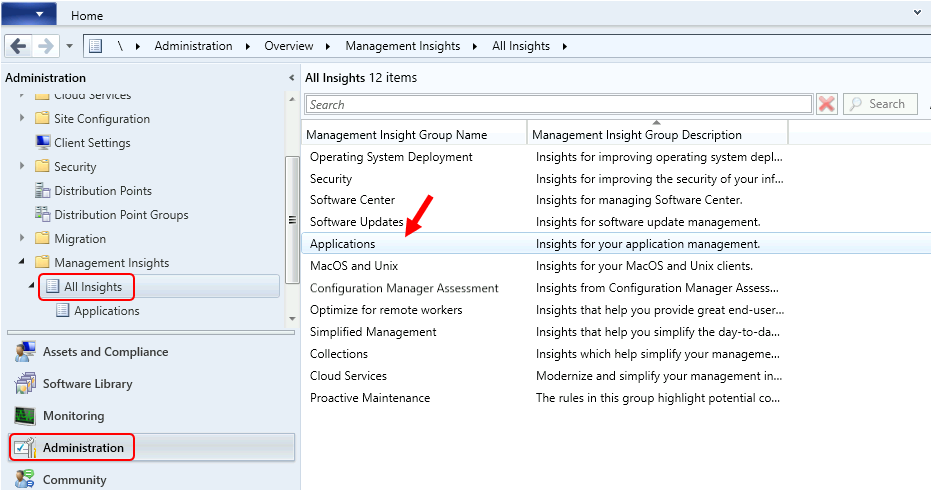The height and width of the screenshot is (490, 931).
Task: Click the Search button with magnifier
Action: tap(880, 104)
